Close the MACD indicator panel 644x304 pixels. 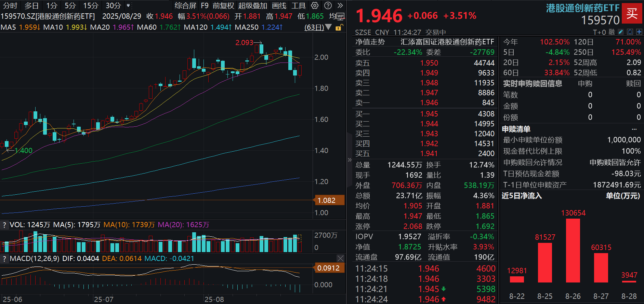coord(340,258)
